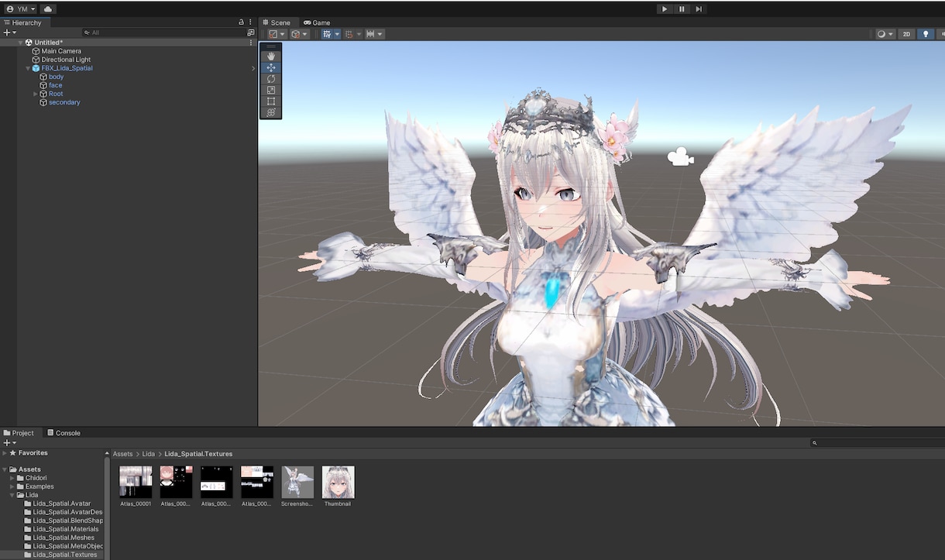Open the YM account dropdown
The height and width of the screenshot is (560, 945).
click(x=21, y=9)
